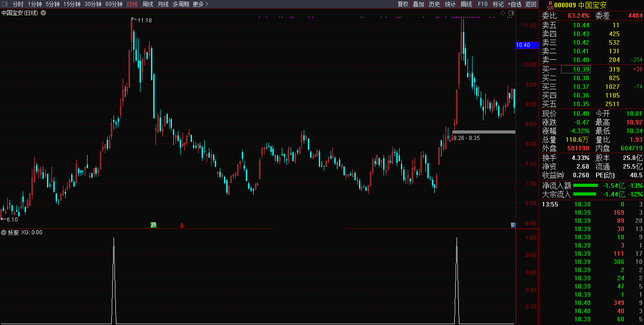Click the 返回 back button
Viewport: 644px width, 325px height.
531,4
